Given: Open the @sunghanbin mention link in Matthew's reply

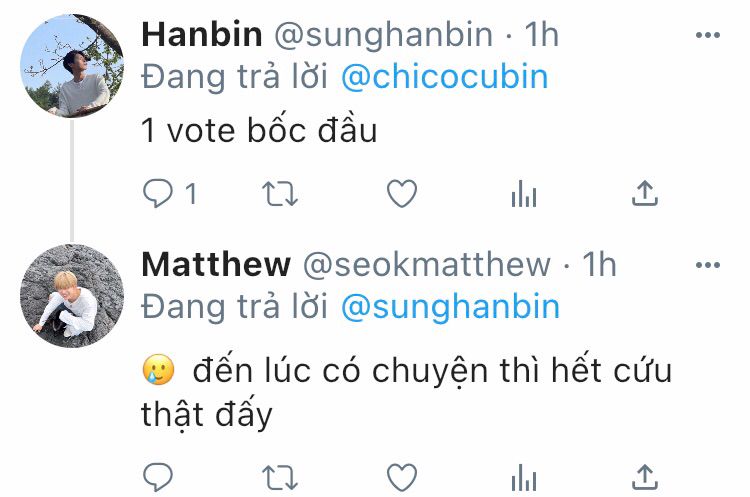Looking at the screenshot, I should [450, 307].
